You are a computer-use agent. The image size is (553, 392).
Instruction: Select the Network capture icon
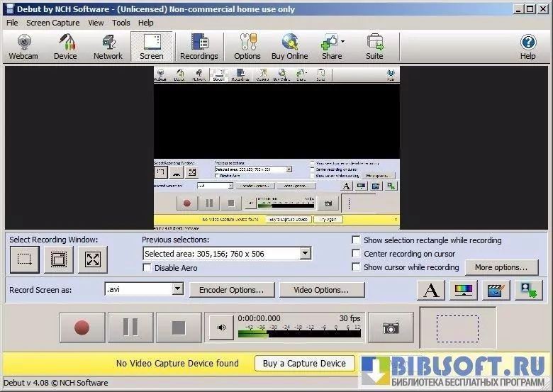pyautogui.click(x=108, y=47)
